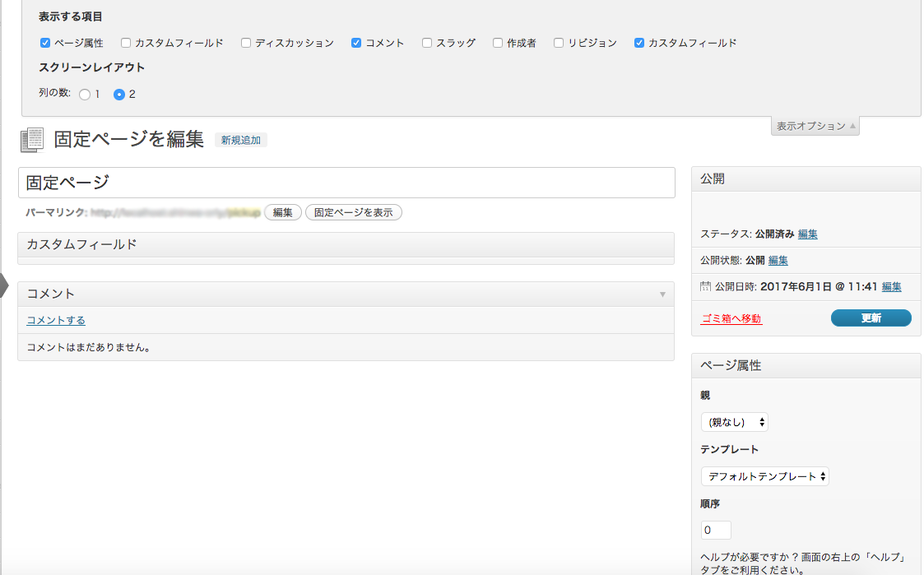Tick the スラッグ checkbox
The height and width of the screenshot is (575, 924).
click(427, 43)
